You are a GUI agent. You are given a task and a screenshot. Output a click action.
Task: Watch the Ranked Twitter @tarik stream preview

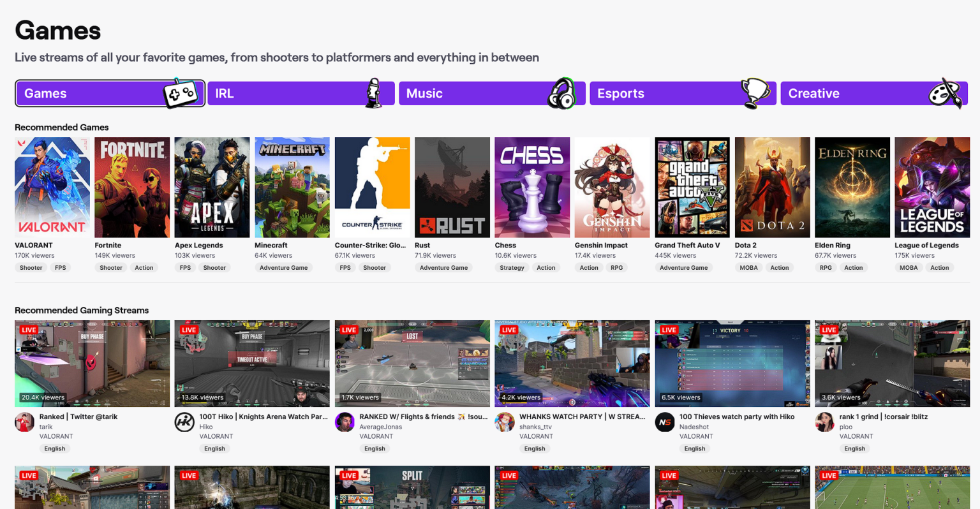[x=92, y=364]
